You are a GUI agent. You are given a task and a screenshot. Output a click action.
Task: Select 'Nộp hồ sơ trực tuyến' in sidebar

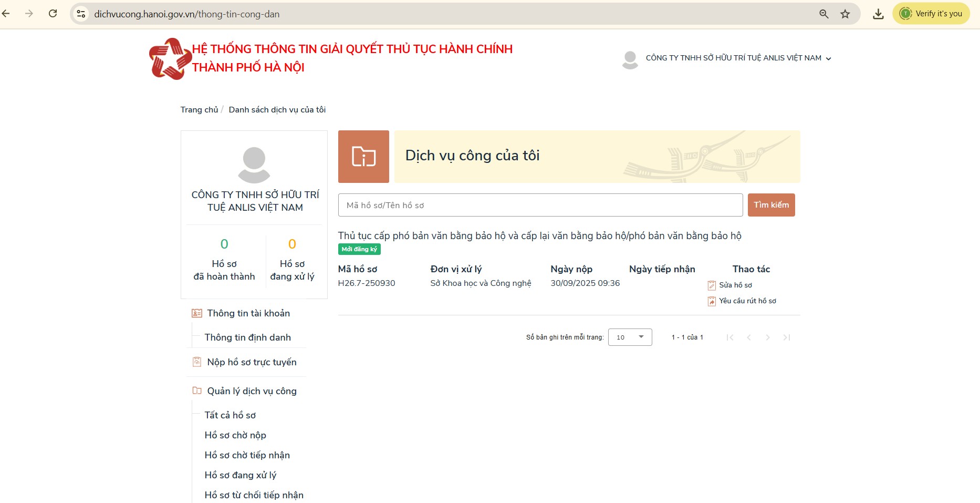click(x=252, y=362)
